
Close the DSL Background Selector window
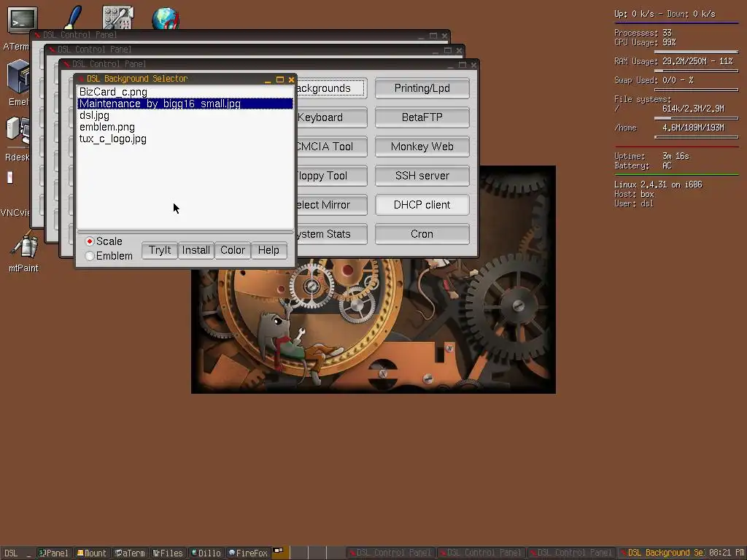click(x=292, y=79)
